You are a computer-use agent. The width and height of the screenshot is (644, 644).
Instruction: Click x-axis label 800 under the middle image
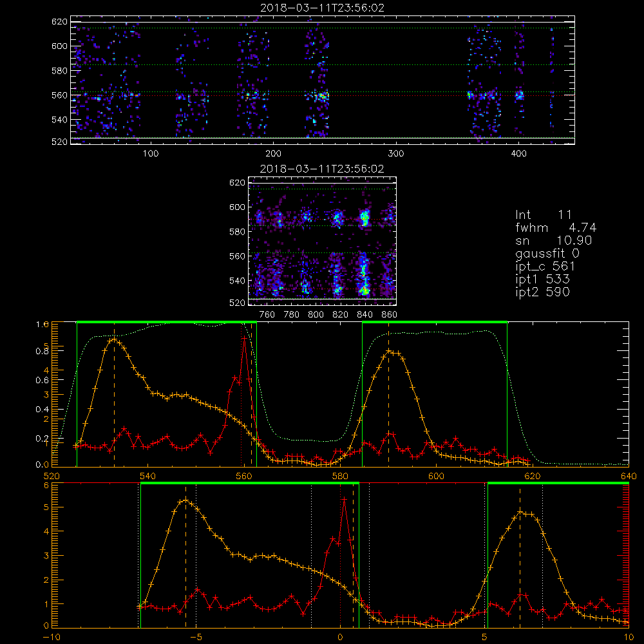pos(316,315)
